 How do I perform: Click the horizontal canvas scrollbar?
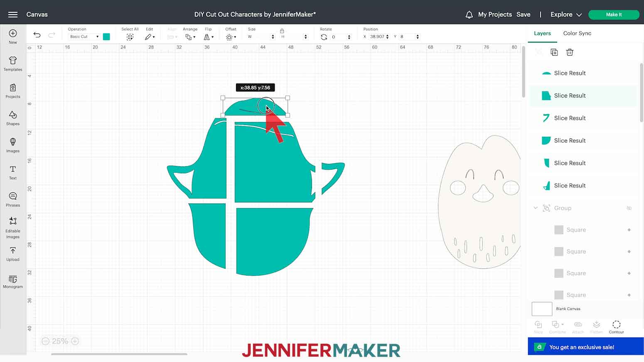point(119,354)
